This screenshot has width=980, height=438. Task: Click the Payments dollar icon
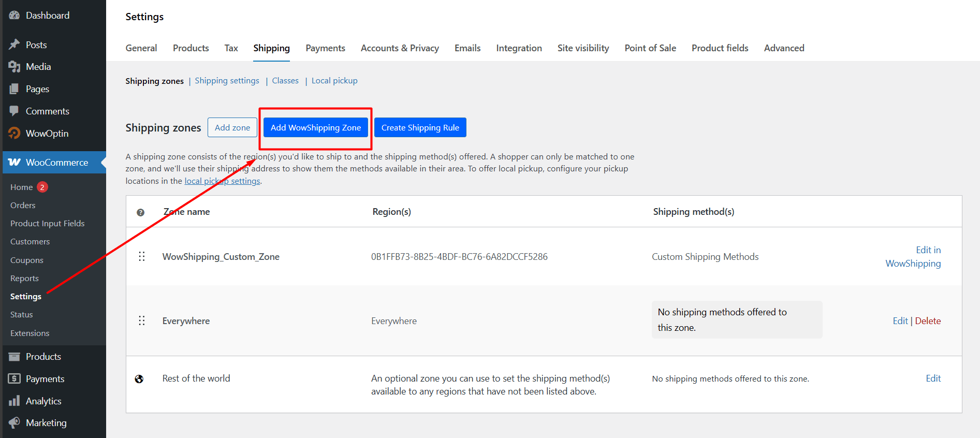[x=14, y=379]
